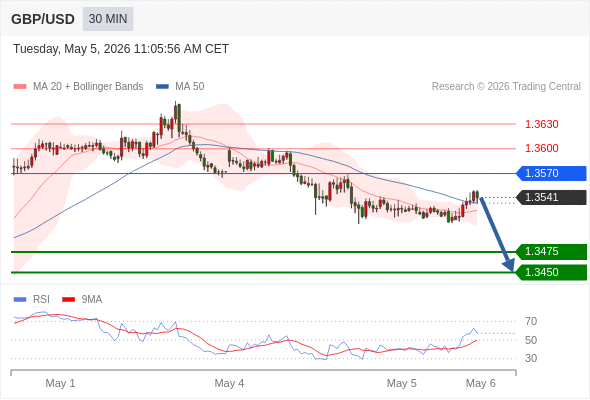Click the MA 20 + Bollinger Bands legend swatch
The image size is (590, 400).
point(20,87)
